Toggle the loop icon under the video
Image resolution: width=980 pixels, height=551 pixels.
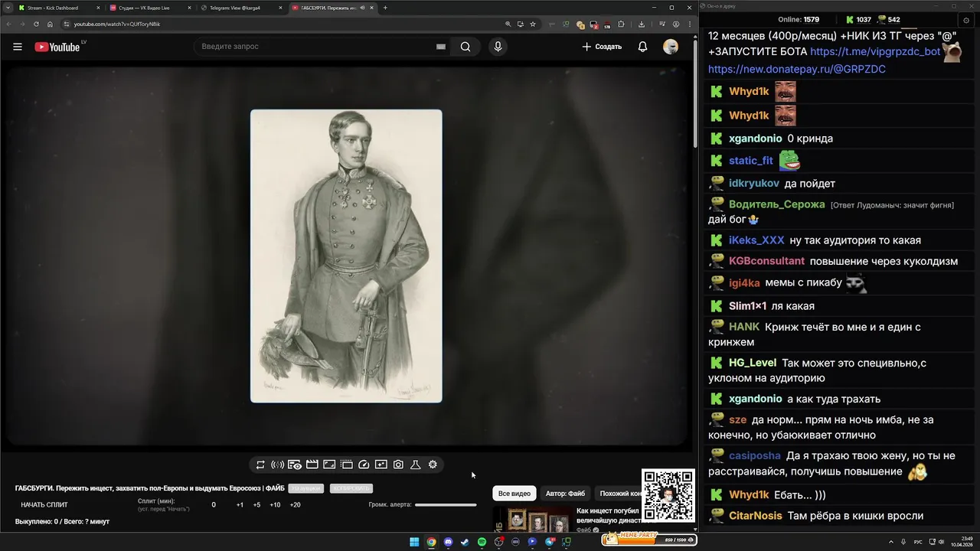[x=260, y=465]
